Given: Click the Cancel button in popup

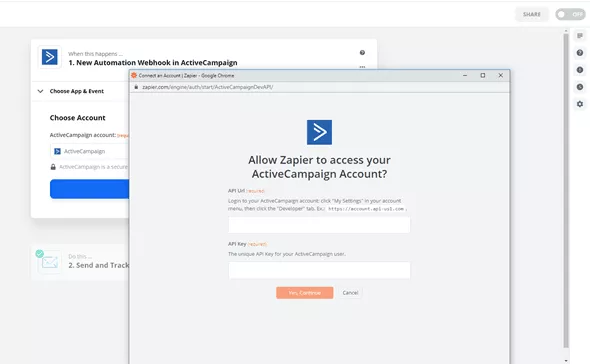Looking at the screenshot, I should 350,293.
